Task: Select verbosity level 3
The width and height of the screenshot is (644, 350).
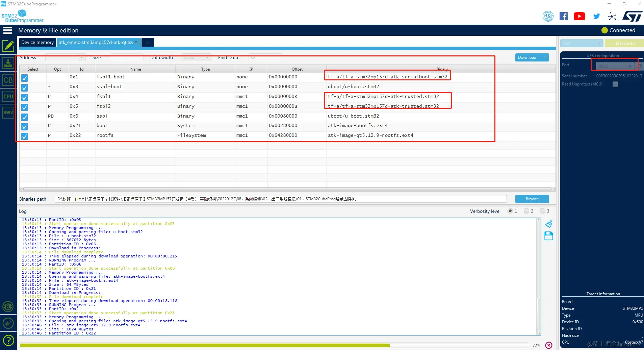Action: coord(542,211)
